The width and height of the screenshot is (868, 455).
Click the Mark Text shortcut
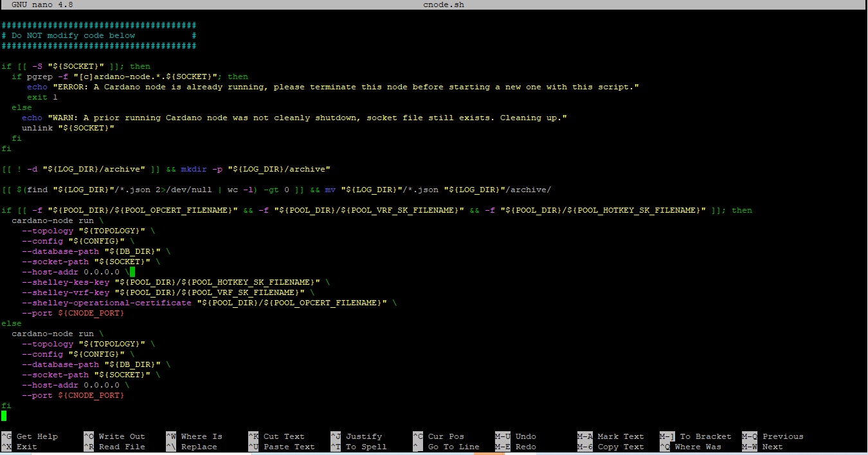point(611,436)
